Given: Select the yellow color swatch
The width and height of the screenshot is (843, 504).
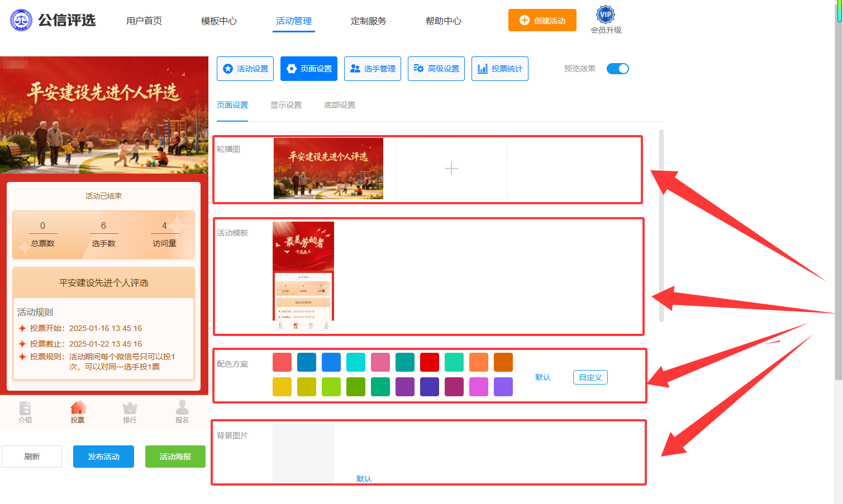Looking at the screenshot, I should pos(282,387).
